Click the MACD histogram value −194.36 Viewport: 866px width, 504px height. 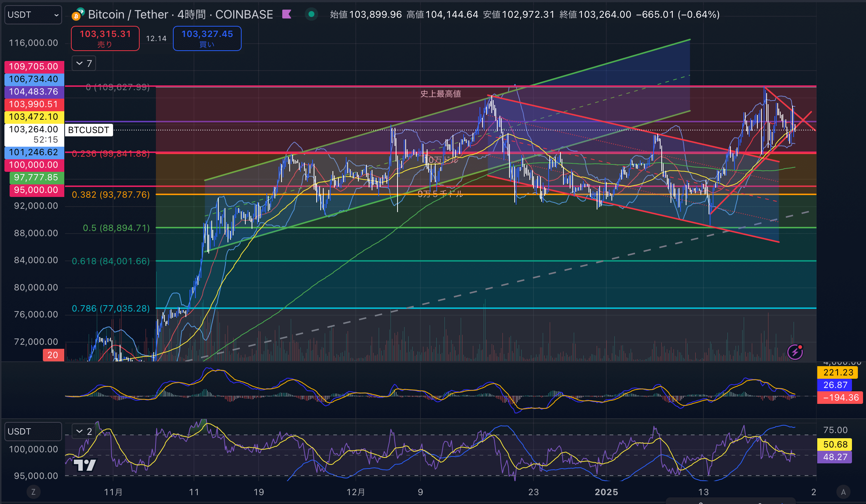[x=841, y=398]
